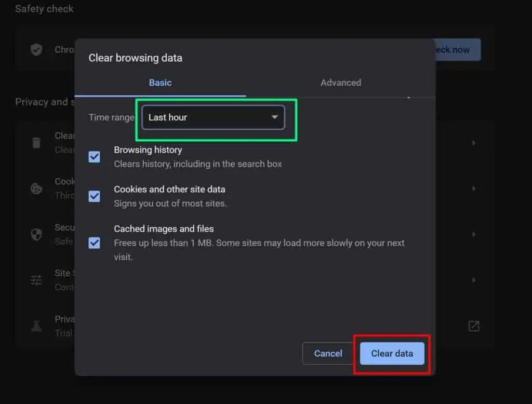Click the cookie icon in Privacy settings list
Screen dimensions: 532x404
36,188
